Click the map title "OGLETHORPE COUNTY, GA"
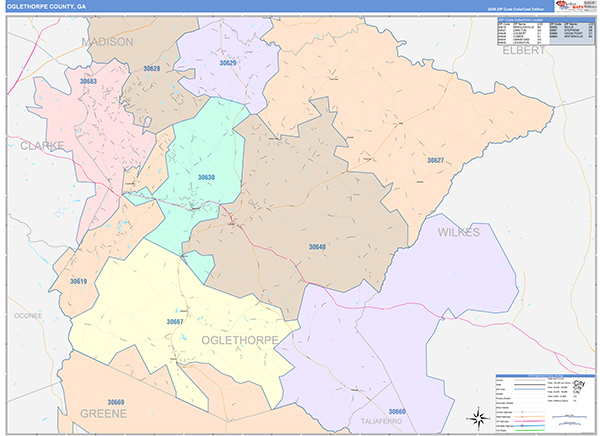 (x=46, y=7)
